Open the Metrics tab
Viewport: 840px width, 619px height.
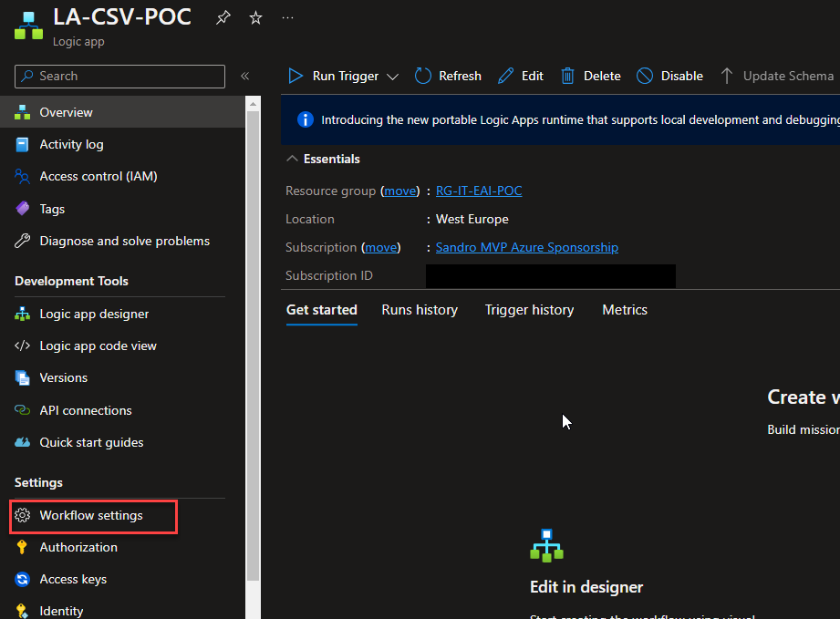click(625, 310)
